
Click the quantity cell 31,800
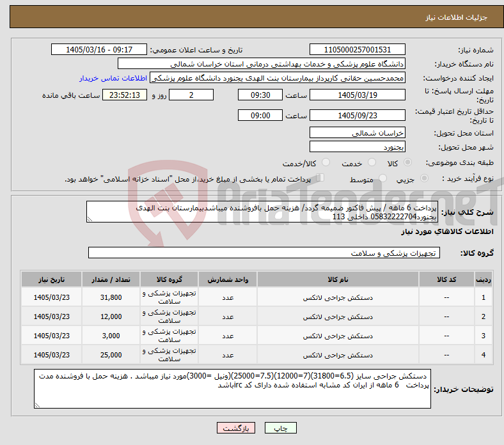pos(111,297)
